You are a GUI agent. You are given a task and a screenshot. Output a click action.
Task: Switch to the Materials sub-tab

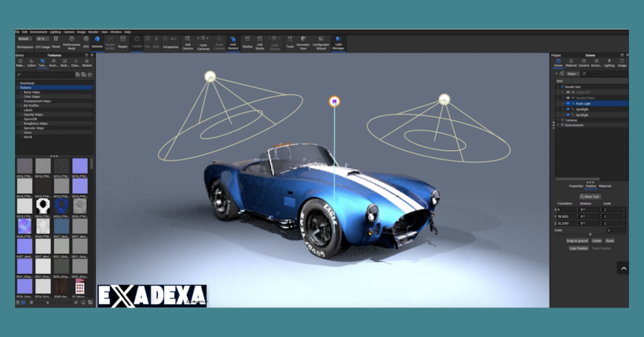coord(605,186)
